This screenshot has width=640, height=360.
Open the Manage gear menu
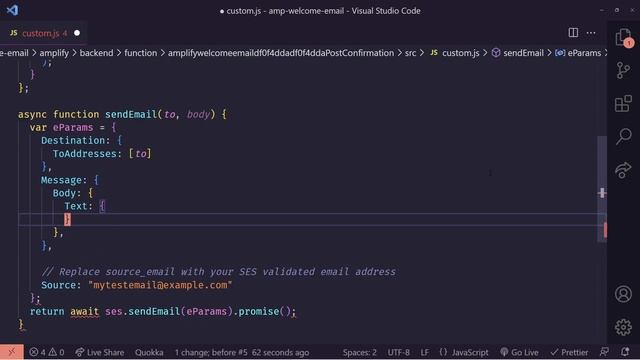coord(623,327)
